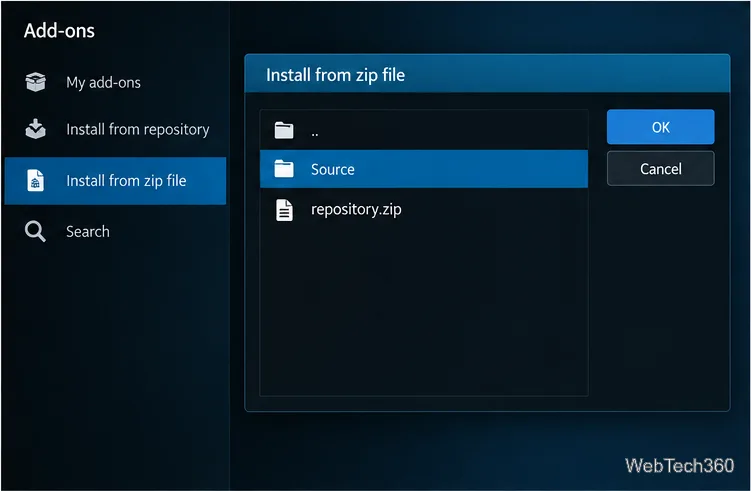
Task: Click the Source folder icon
Action: pos(284,169)
